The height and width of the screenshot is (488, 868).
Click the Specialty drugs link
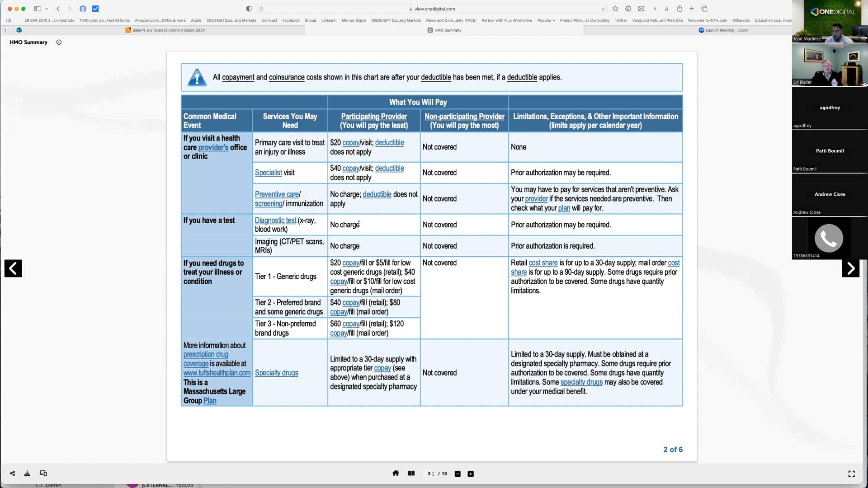276,373
